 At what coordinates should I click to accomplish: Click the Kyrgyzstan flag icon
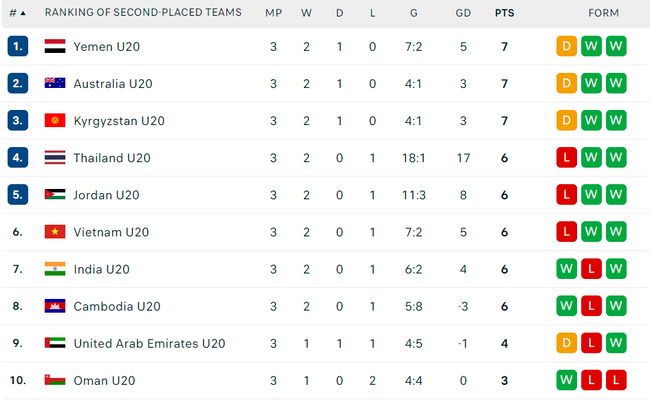tap(55, 121)
